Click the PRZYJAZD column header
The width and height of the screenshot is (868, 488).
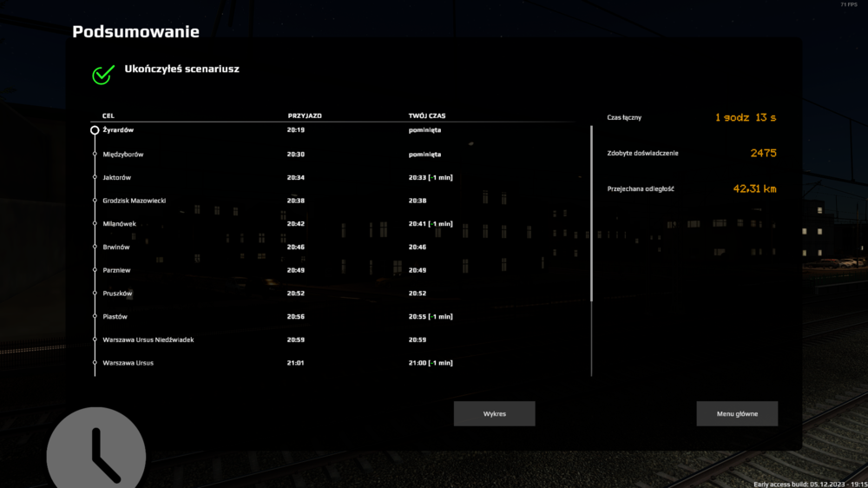click(305, 115)
